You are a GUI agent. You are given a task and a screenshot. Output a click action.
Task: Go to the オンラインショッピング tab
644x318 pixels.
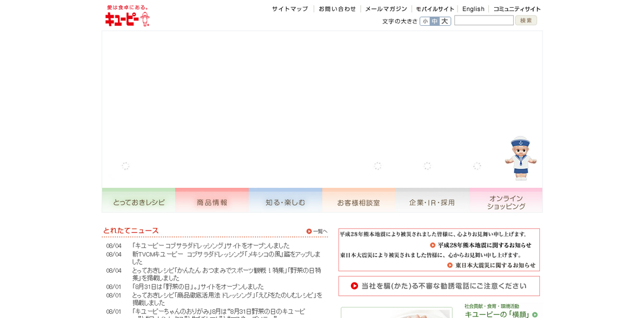tap(506, 201)
